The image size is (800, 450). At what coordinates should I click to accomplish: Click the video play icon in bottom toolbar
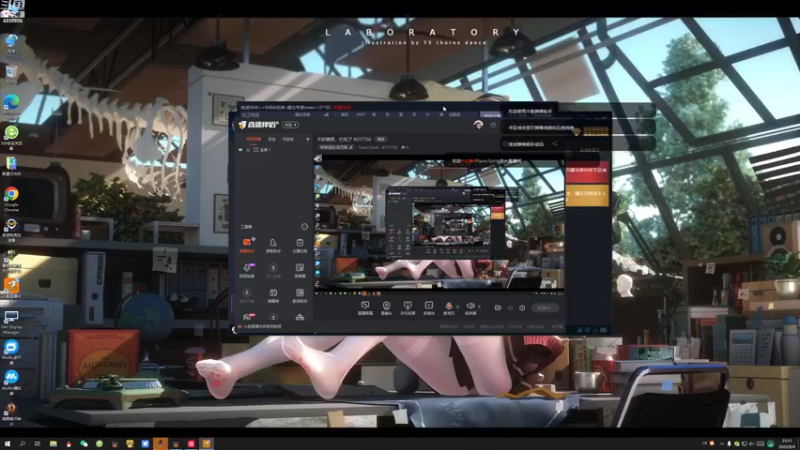tap(429, 307)
